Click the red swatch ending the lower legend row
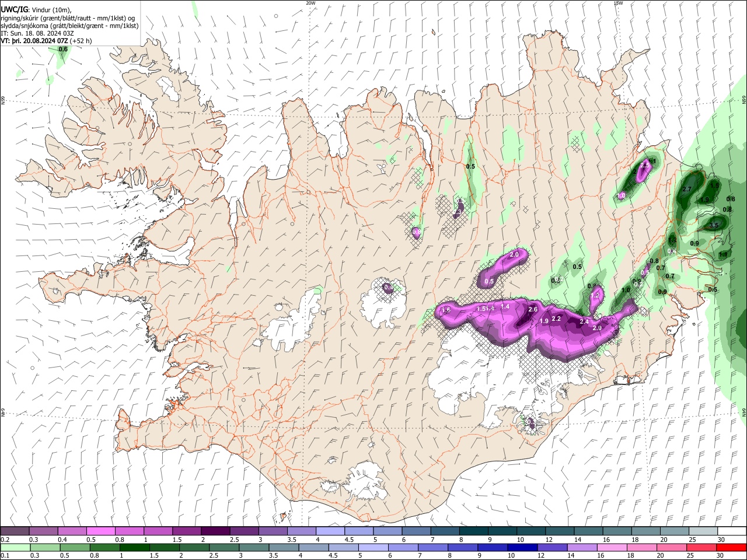Image resolution: width=747 pixels, height=560 pixels. click(x=731, y=547)
